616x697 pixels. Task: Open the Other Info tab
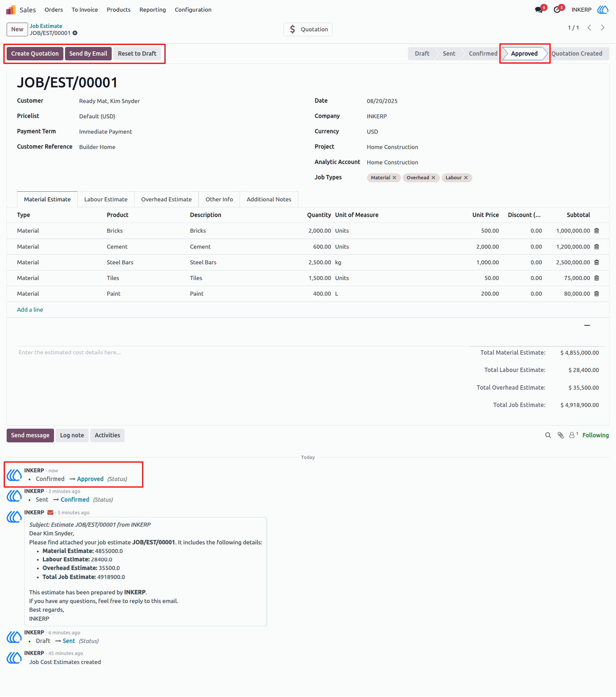(219, 199)
